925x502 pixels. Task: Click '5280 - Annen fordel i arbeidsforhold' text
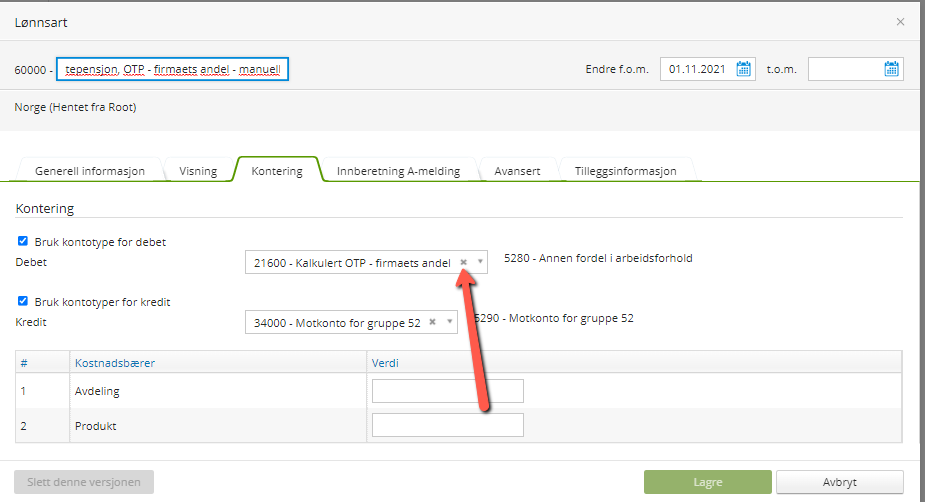tap(598, 258)
